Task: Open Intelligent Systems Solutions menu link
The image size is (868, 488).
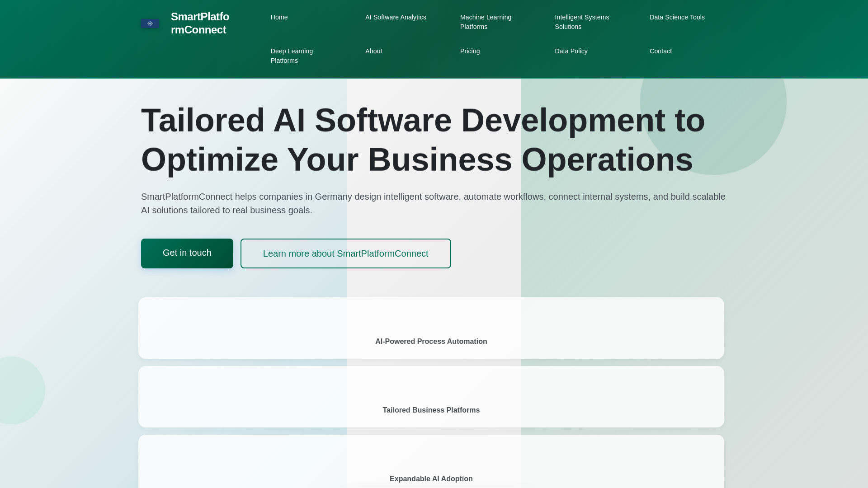Action: coord(582,22)
